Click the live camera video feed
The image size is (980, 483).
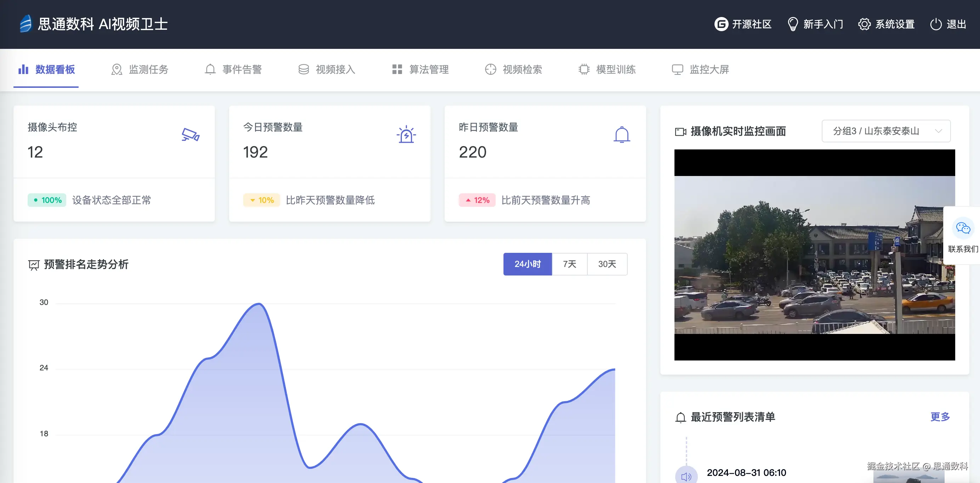coord(814,255)
